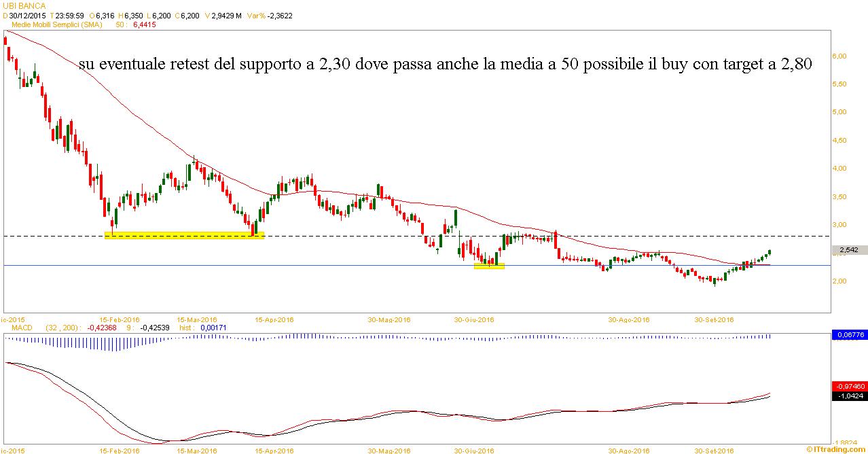Click the blue MACD histogram value 0,06776
Screen dimensions: 868x454
pyautogui.click(x=848, y=335)
